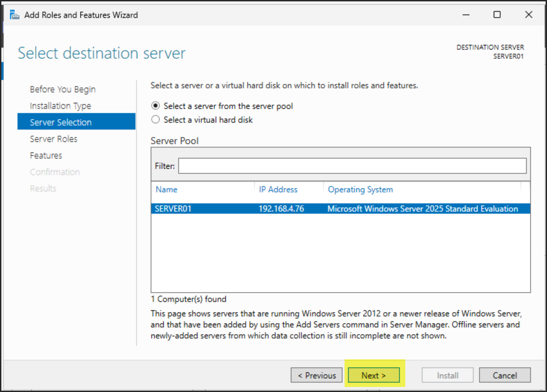The width and height of the screenshot is (547, 392).
Task: Maximize the wizard window
Action: 497,15
